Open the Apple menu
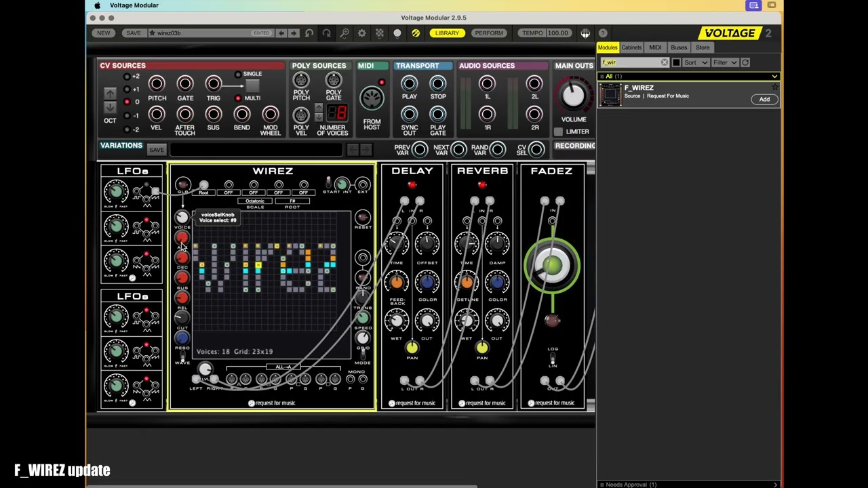The height and width of the screenshot is (488, 868). coord(97,5)
